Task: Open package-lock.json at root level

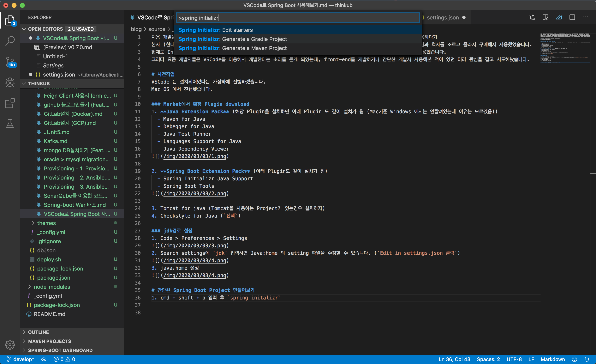Action: click(72, 305)
